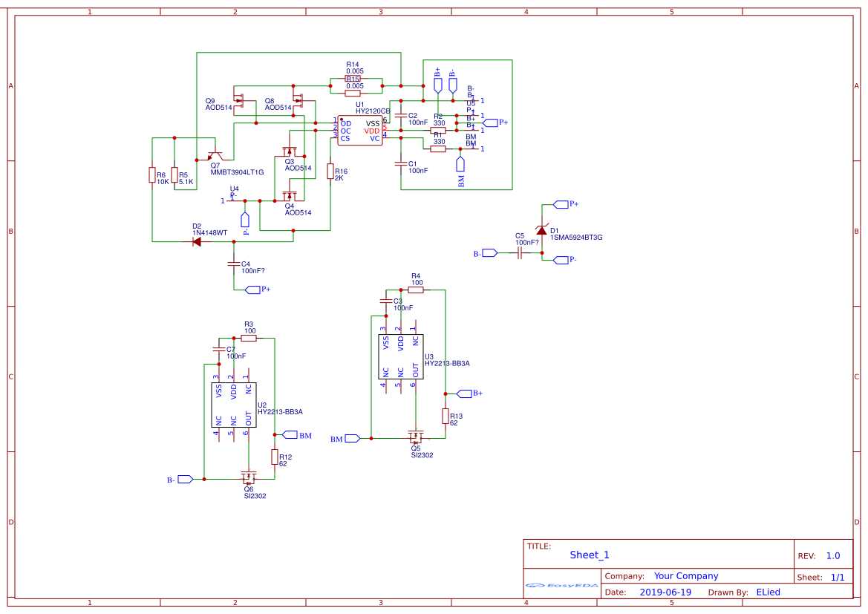
Task: Click the 'HY2120CB' part label
Action: coord(373,111)
